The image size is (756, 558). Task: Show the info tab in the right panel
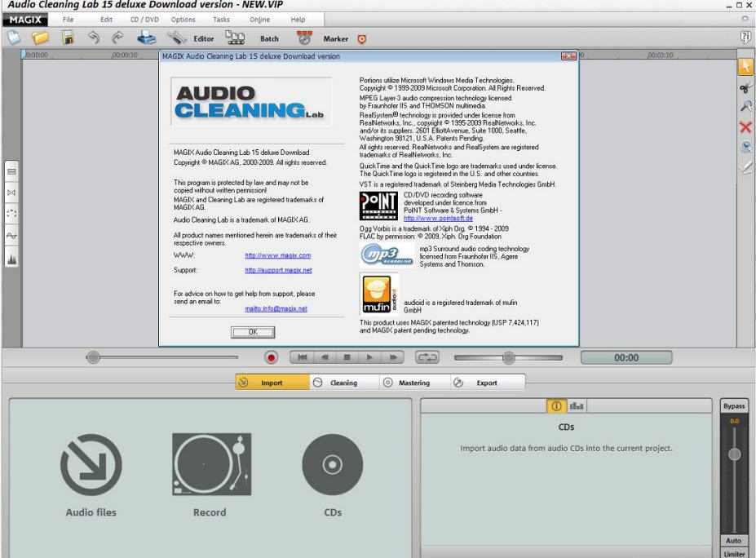556,406
